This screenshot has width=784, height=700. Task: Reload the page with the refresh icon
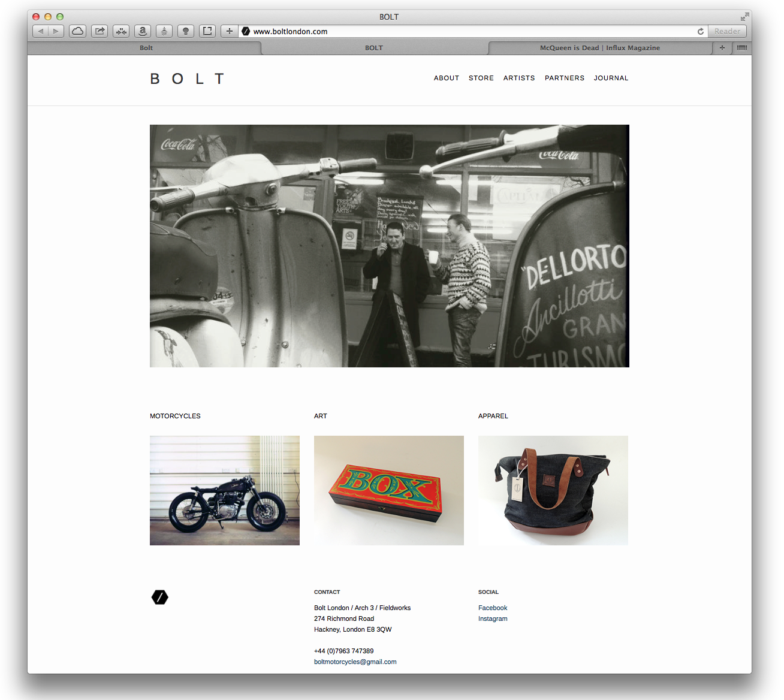pyautogui.click(x=700, y=31)
